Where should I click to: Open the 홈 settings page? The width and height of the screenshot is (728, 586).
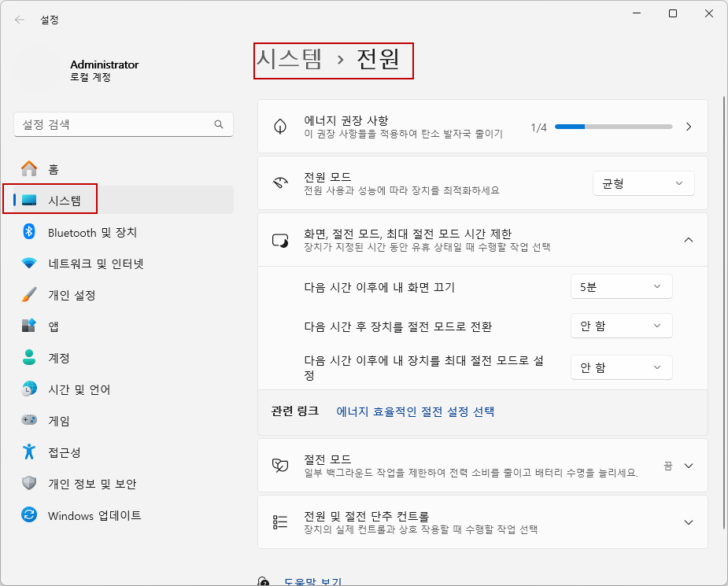pyautogui.click(x=124, y=169)
